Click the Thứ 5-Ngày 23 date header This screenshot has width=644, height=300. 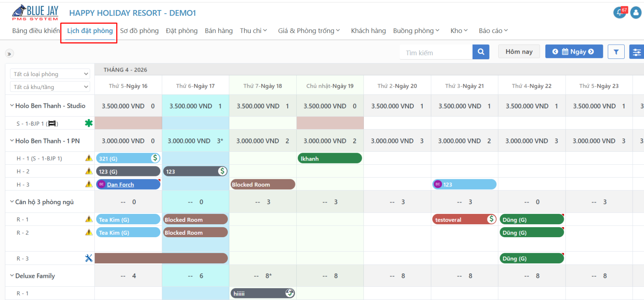point(599,86)
